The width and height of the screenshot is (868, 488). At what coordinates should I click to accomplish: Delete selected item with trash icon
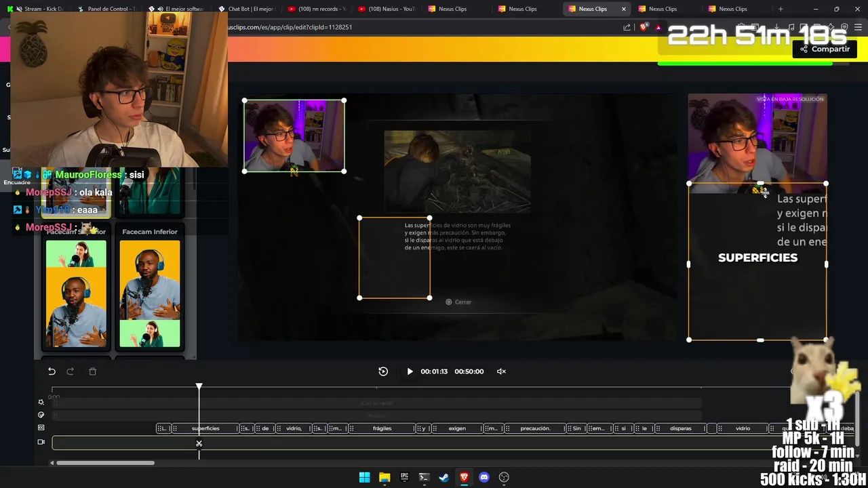tap(93, 371)
